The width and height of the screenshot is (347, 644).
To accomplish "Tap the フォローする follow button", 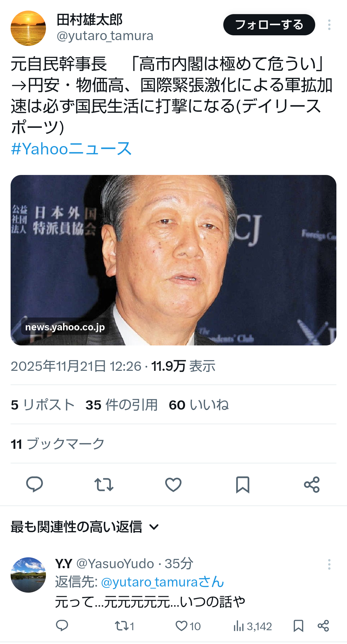I will coord(269,25).
